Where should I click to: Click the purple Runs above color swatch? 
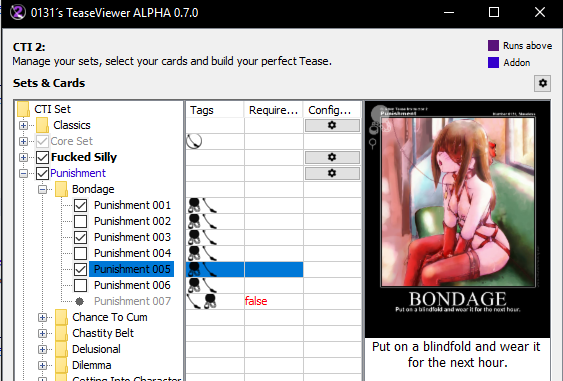[493, 46]
